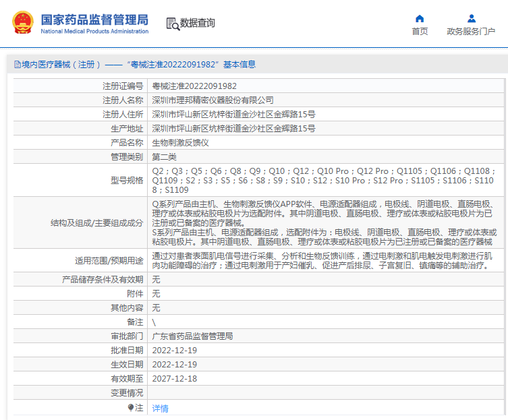Click the 产品名称 row label
The image size is (508, 420).
(x=127, y=143)
